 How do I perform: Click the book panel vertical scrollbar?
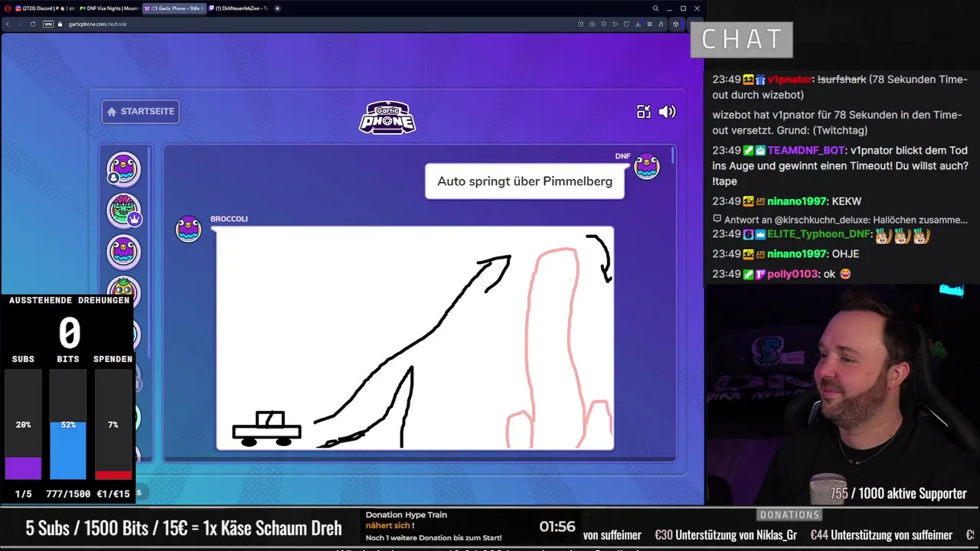click(x=673, y=155)
